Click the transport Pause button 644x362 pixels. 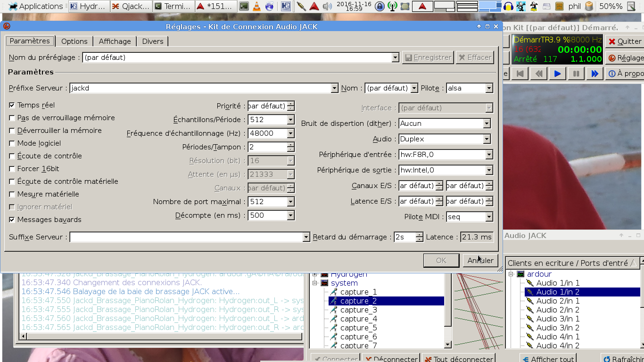coord(576,74)
